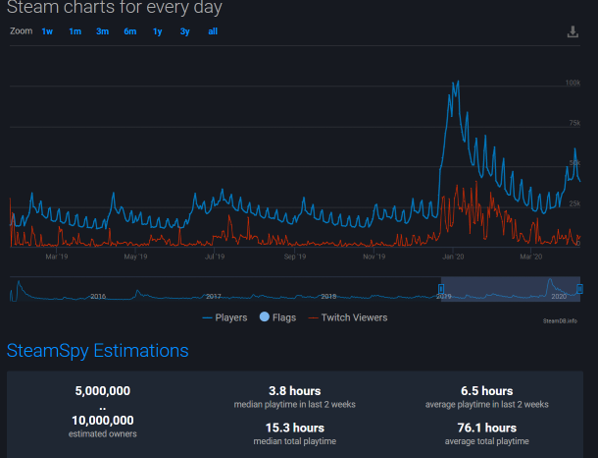Show all chart history
Screen dimensions: 598x458
213,32
